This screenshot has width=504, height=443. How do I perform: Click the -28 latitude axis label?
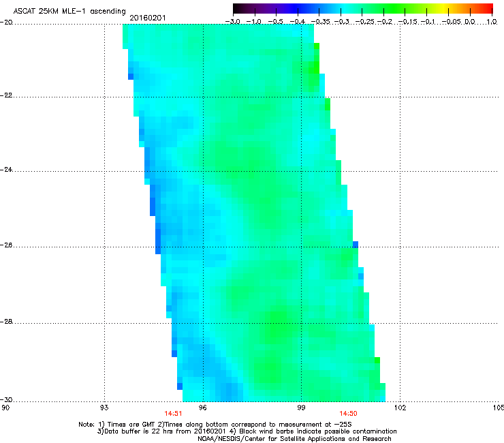coord(6,322)
